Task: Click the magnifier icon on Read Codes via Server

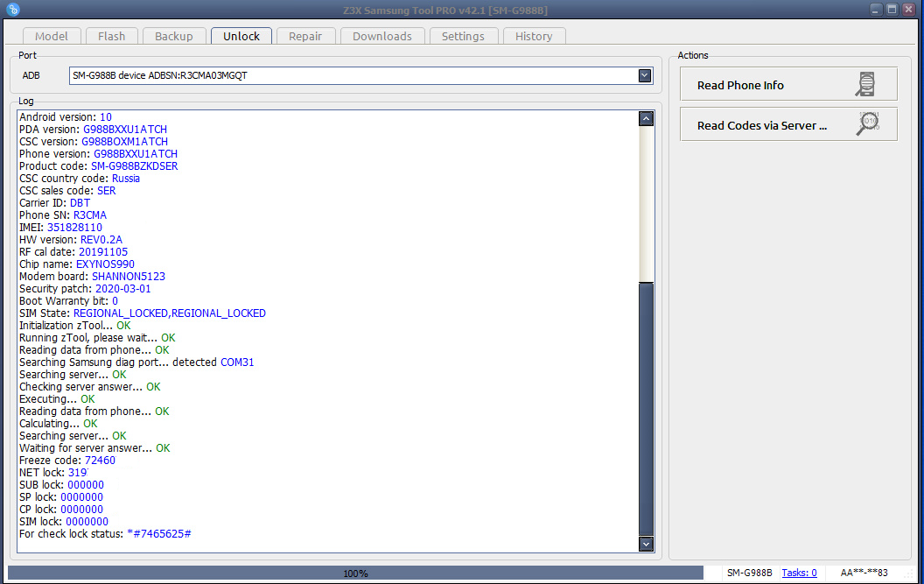Action: click(867, 123)
